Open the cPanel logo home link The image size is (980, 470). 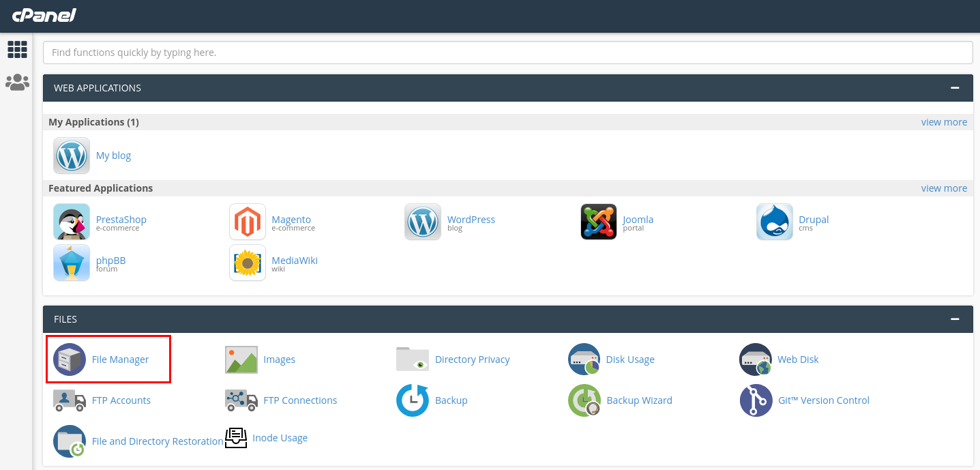(44, 15)
